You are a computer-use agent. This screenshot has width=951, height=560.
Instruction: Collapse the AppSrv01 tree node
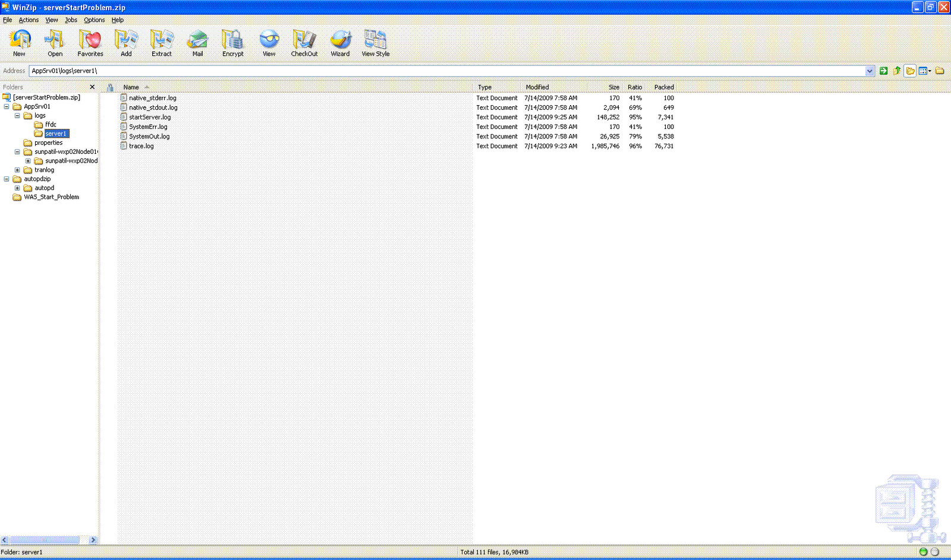coord(7,107)
